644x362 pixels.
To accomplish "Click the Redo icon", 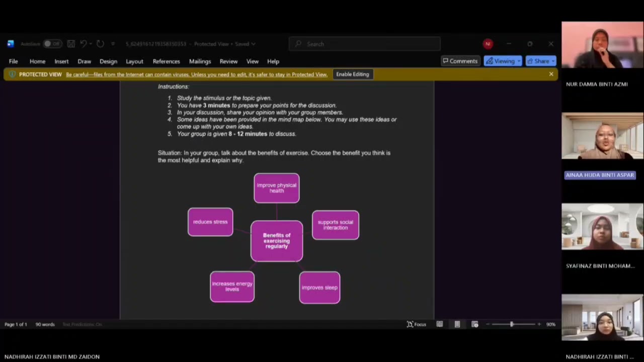I will (x=100, y=44).
